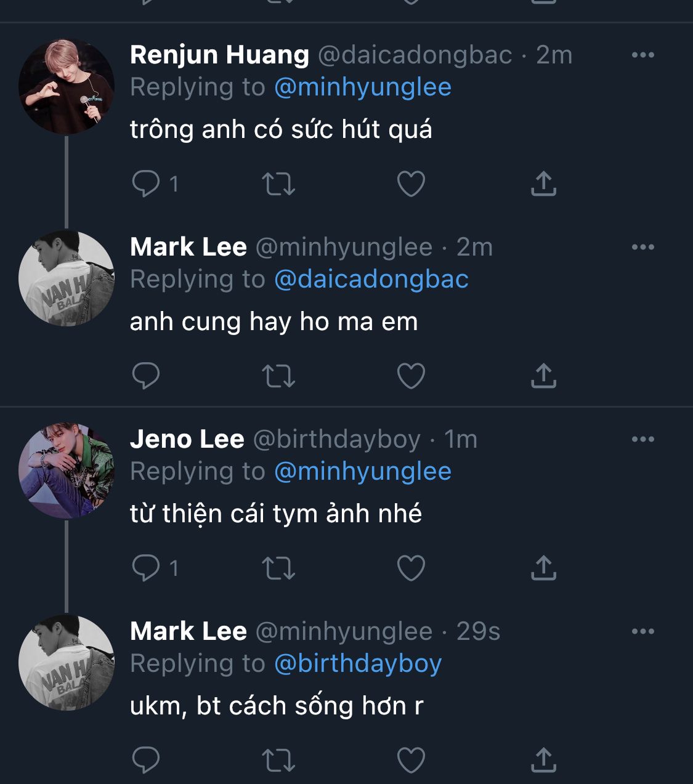The image size is (693, 784).
Task: Share Mark Lee's "ukm, bt cách sống" tweet
Action: [x=543, y=760]
